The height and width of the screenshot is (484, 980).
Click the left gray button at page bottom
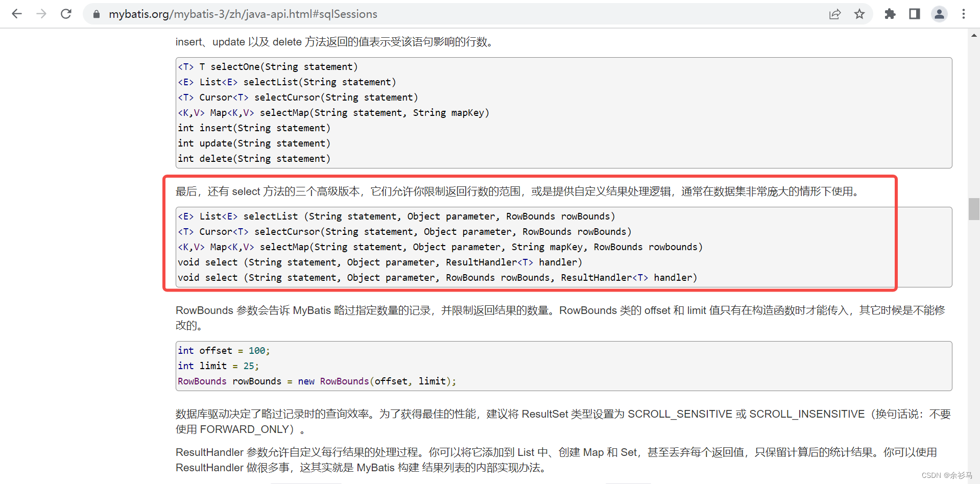[306, 482]
